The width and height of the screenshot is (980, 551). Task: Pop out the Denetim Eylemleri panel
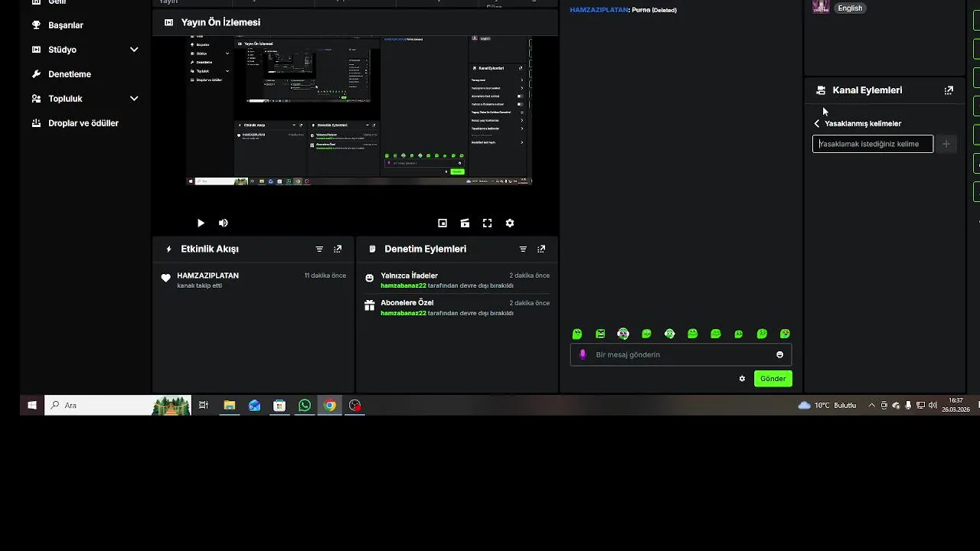[x=541, y=249]
